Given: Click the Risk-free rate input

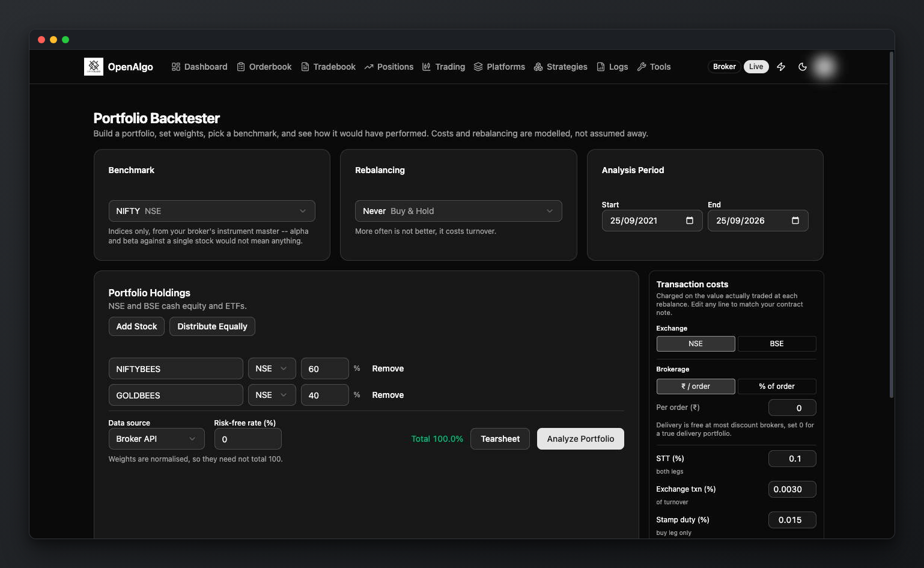Looking at the screenshot, I should pos(248,439).
